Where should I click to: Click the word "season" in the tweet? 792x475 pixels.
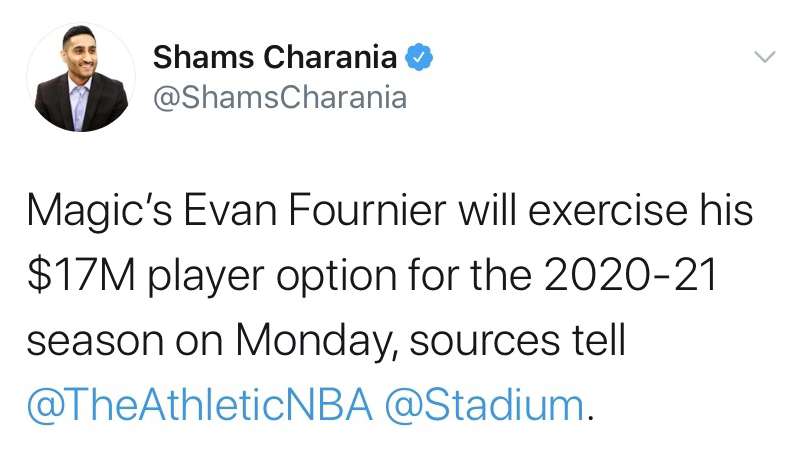pos(96,343)
